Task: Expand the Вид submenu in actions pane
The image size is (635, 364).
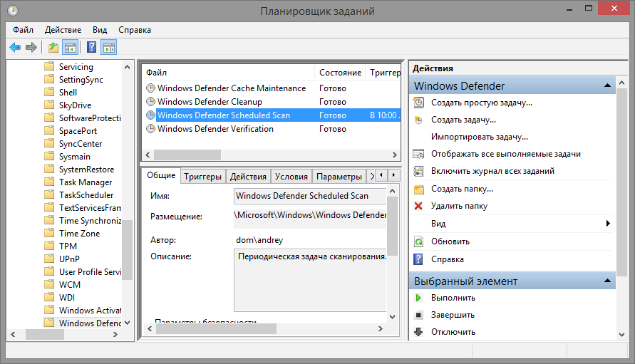Action: coord(607,224)
